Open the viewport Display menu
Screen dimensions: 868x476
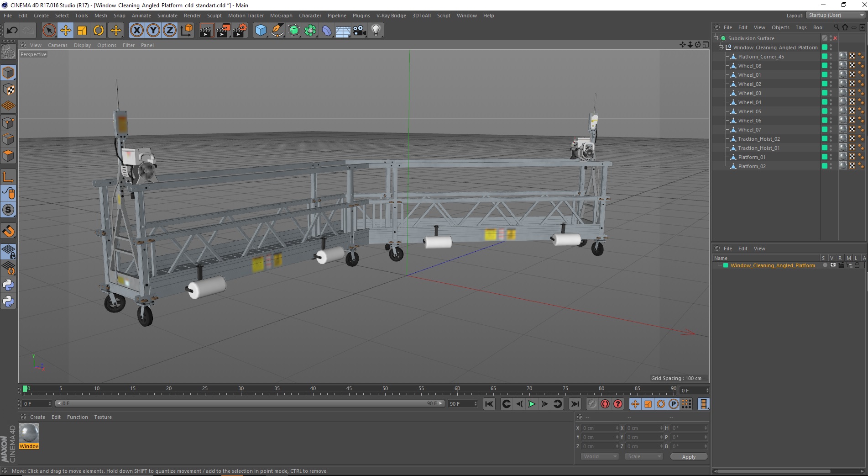82,45
